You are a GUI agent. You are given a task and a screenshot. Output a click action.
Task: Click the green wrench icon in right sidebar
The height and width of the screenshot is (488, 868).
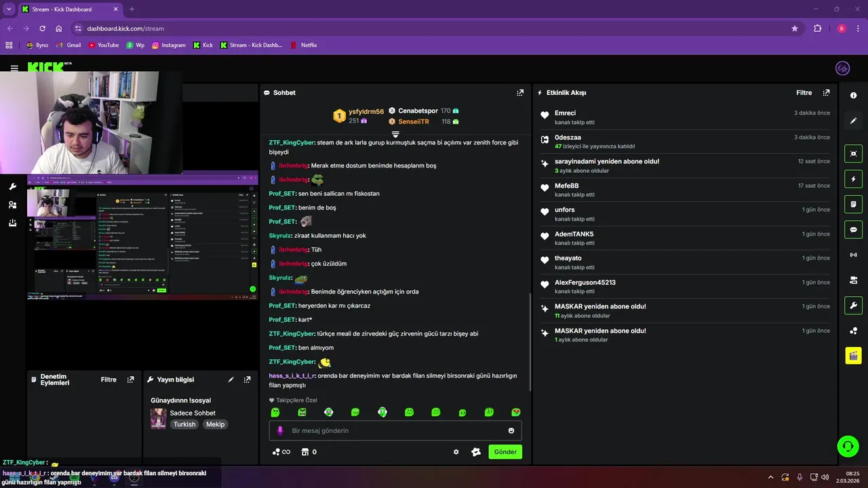(x=853, y=305)
